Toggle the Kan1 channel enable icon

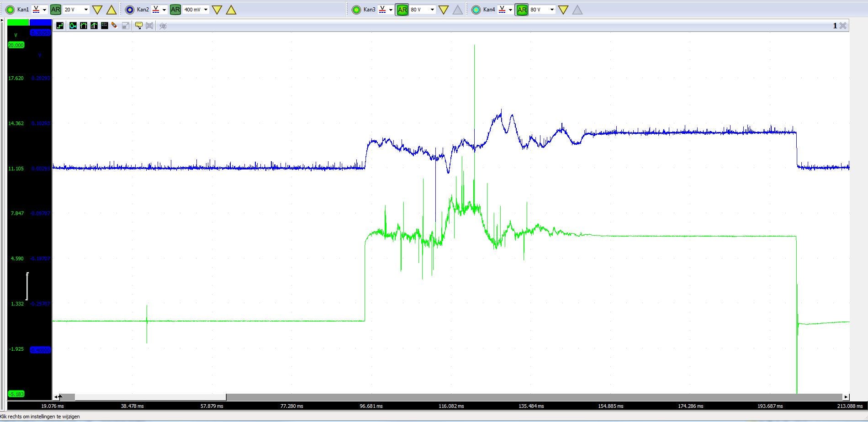pos(10,10)
